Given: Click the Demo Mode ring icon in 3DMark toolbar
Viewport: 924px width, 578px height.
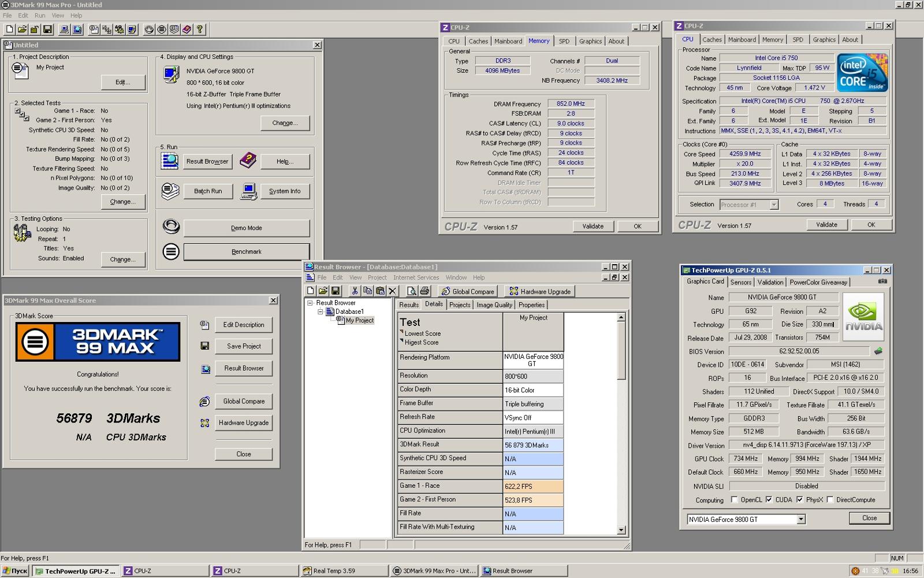Looking at the screenshot, I should tap(149, 29).
